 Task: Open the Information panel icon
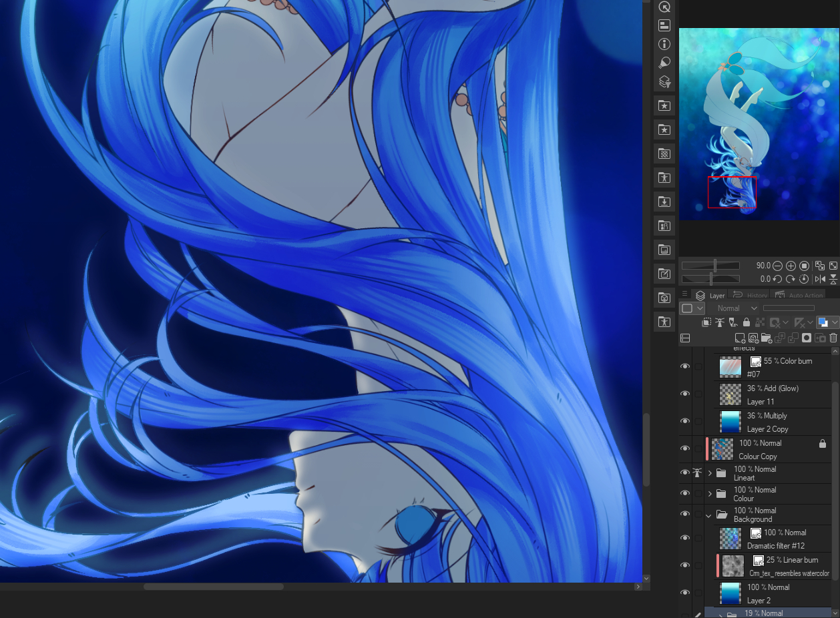click(664, 44)
